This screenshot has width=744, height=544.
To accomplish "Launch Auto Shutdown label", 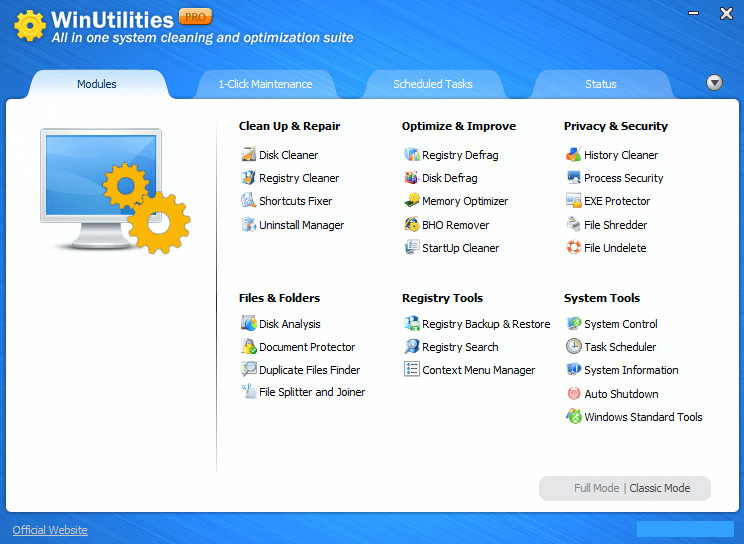I will (621, 394).
